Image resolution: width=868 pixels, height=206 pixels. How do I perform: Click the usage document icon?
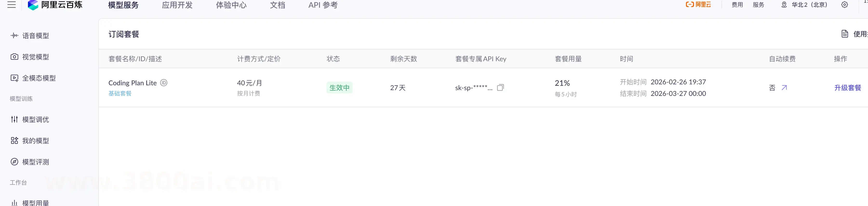[x=845, y=34]
